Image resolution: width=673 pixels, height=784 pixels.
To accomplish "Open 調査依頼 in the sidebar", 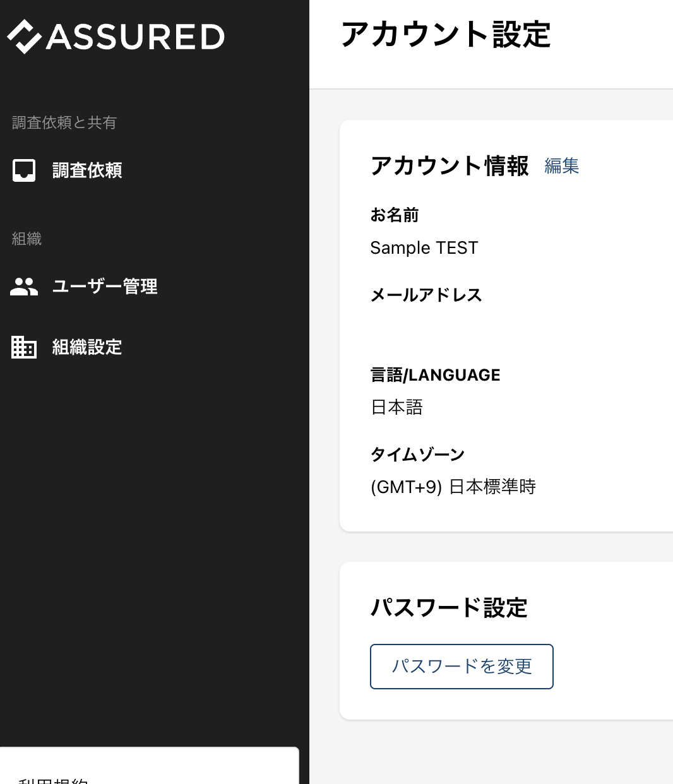I will 87,170.
